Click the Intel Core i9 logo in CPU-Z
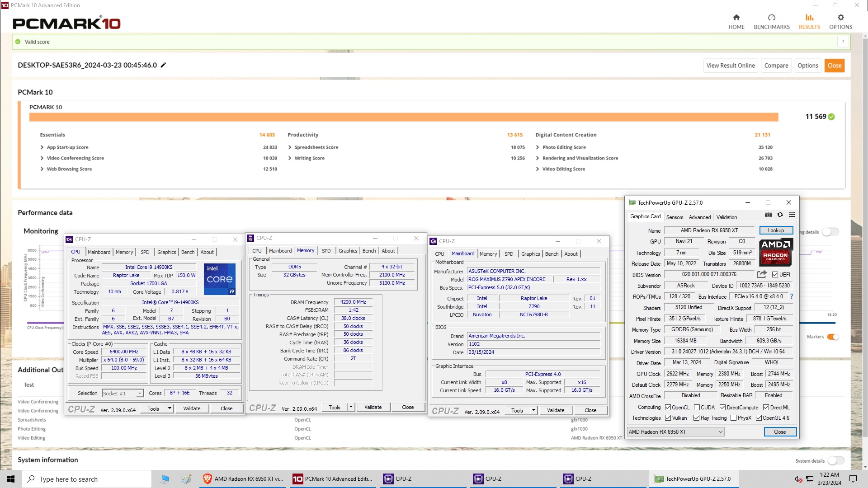 coord(220,279)
